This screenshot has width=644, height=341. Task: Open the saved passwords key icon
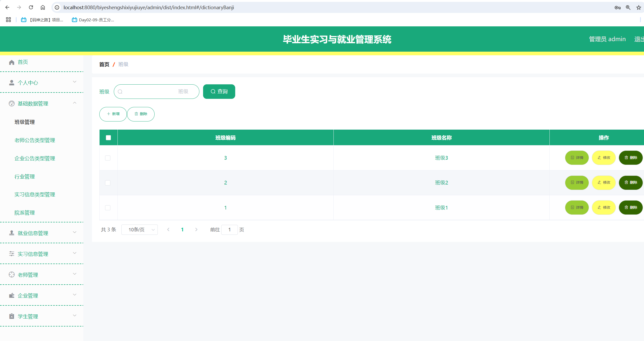pos(618,8)
